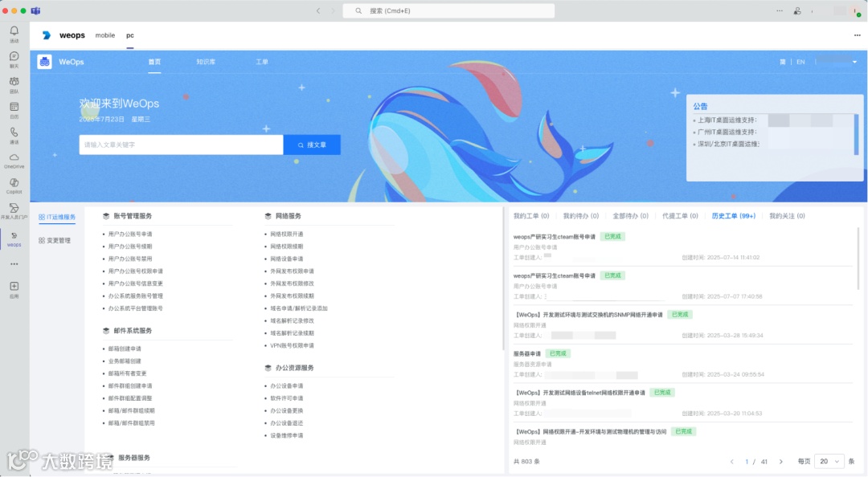
Task: Open the telnet网络权限开通申请 work order
Action: (579, 393)
